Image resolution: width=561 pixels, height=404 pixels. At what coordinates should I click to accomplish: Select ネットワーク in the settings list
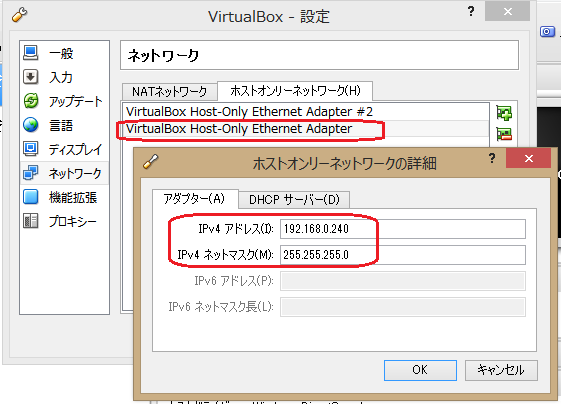[64, 173]
